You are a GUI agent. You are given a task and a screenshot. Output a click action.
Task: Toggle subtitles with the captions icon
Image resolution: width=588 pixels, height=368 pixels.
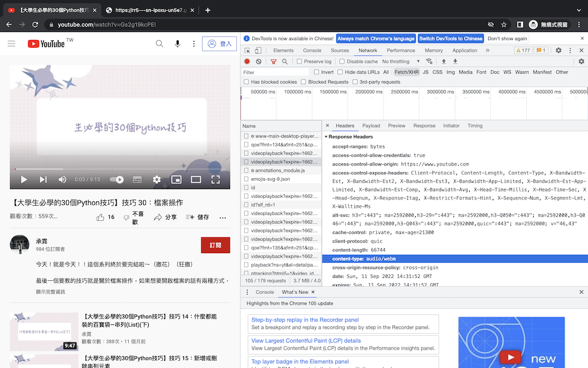pos(137,180)
